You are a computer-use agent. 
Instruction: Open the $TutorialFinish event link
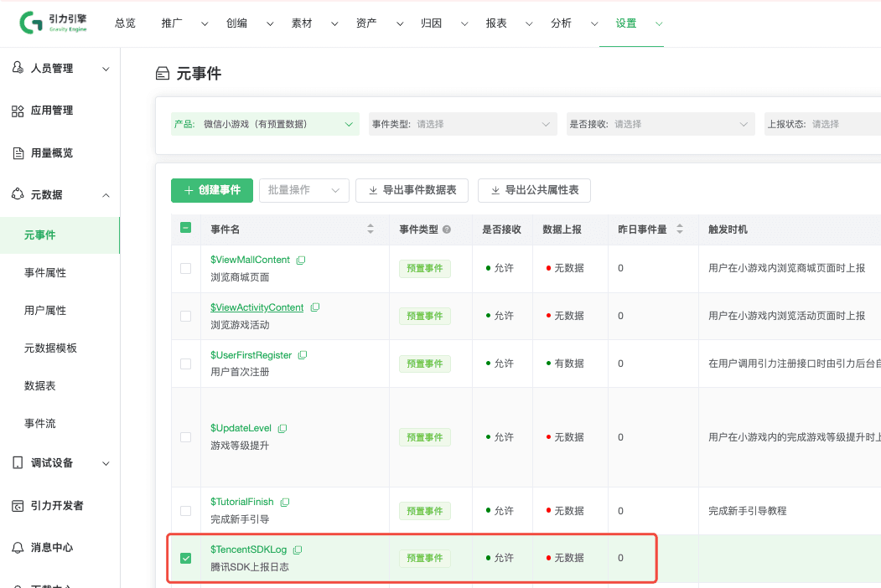242,502
